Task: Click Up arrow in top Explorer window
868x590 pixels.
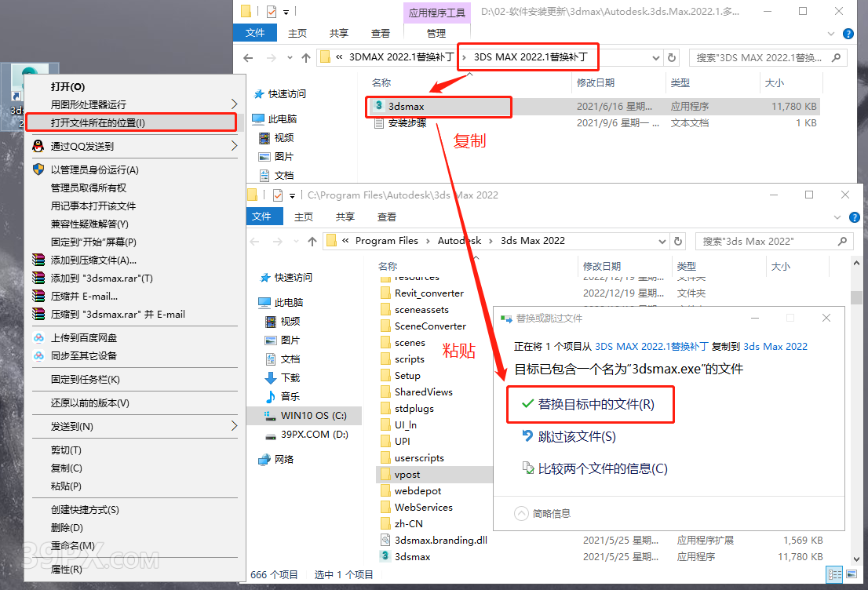Action: click(305, 57)
